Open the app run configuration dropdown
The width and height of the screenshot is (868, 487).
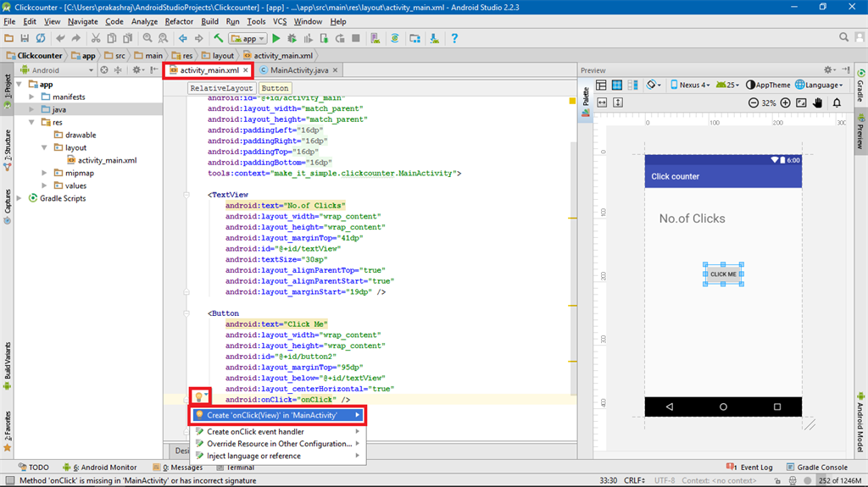point(249,38)
